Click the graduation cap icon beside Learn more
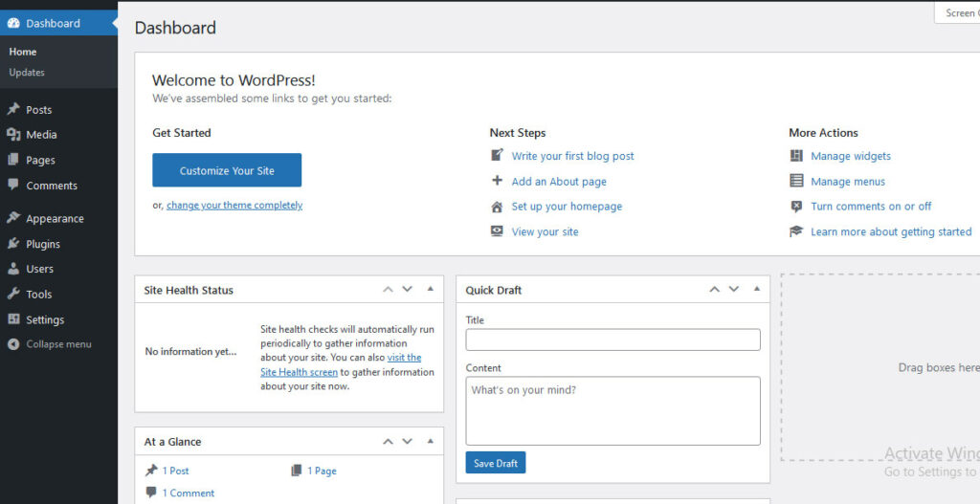Screen dimensions: 980x504 point(795,231)
